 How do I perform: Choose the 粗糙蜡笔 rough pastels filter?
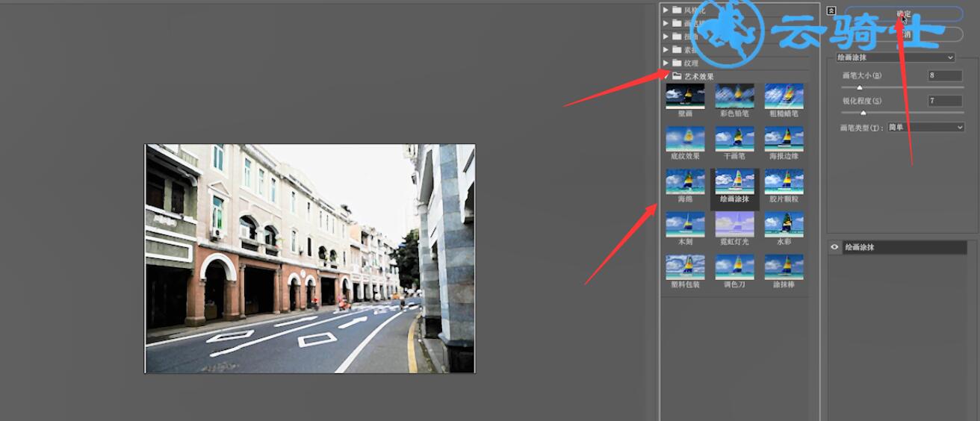tap(784, 96)
